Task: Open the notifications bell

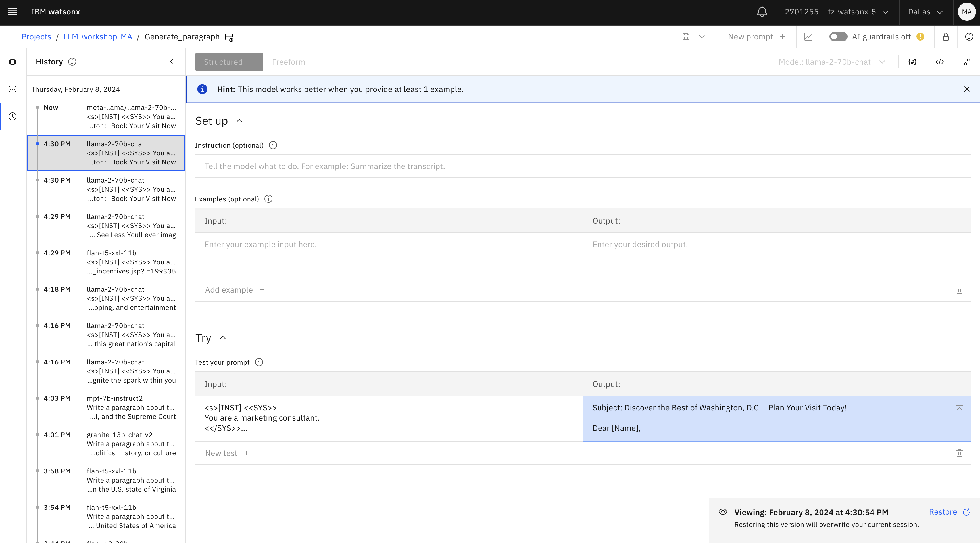Action: [x=762, y=12]
